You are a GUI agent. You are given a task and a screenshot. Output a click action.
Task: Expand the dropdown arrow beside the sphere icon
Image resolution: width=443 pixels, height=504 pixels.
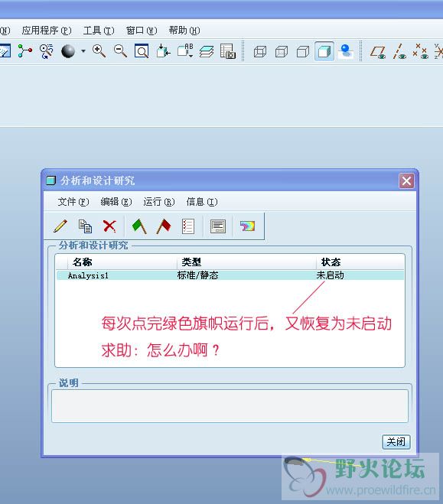click(83, 51)
